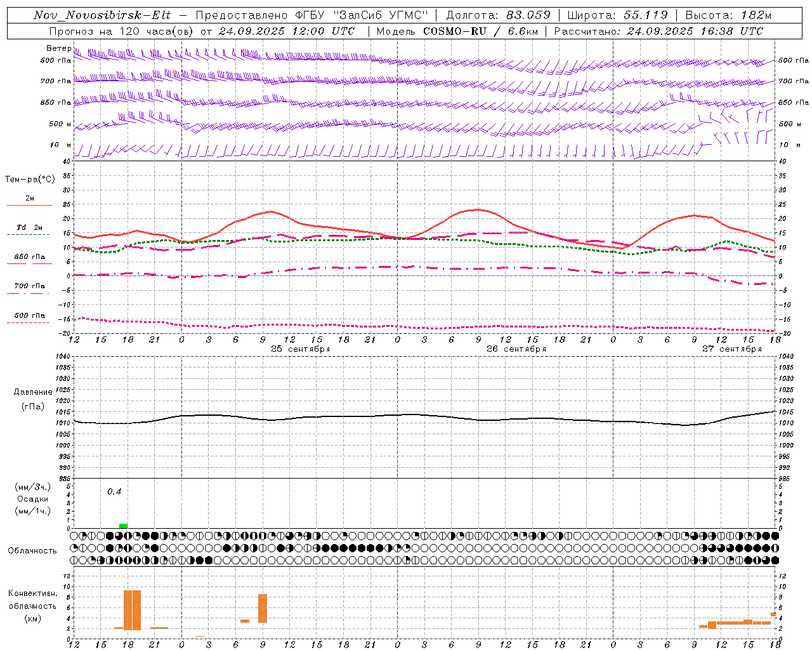
Task: Click the '(км)' unit under convective cloudiness
Action: click(33, 618)
